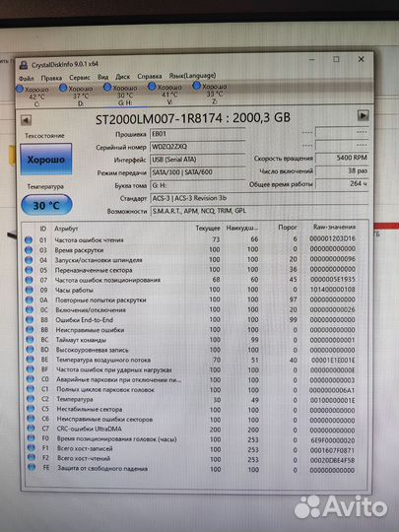This screenshot has height=532, width=399.
Task: Open the Язык(Language) menu
Action: tap(192, 75)
